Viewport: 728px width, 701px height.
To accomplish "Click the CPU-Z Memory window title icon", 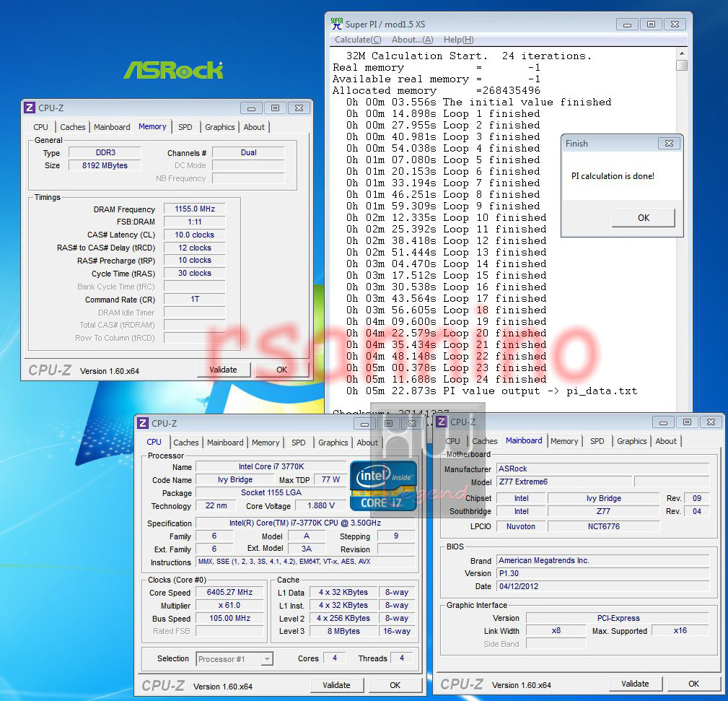I will pyautogui.click(x=30, y=108).
